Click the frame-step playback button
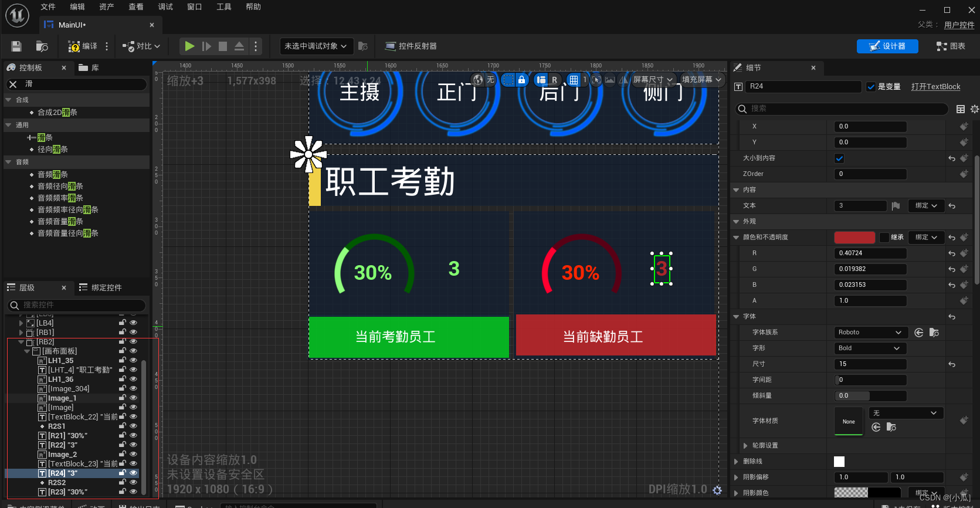980x508 pixels. click(206, 46)
